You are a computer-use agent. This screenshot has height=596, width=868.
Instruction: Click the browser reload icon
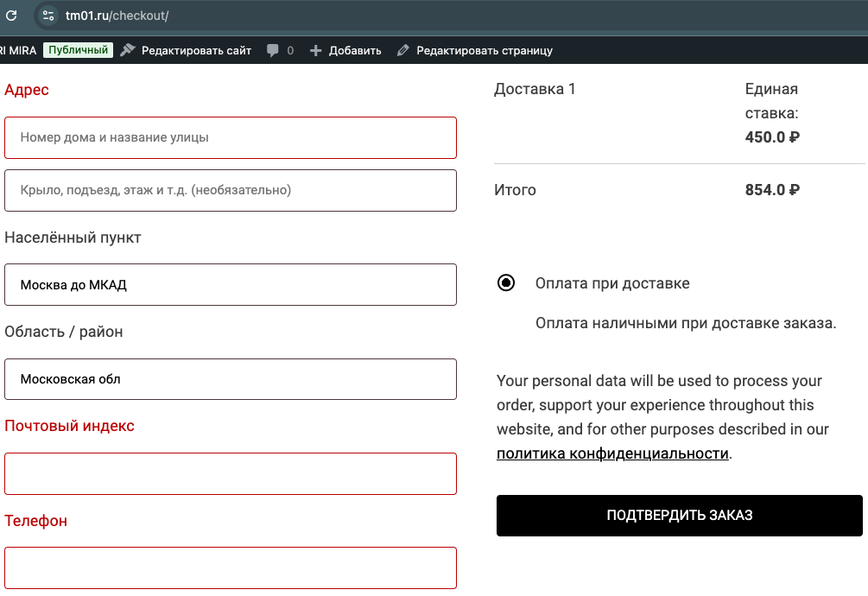(x=11, y=16)
